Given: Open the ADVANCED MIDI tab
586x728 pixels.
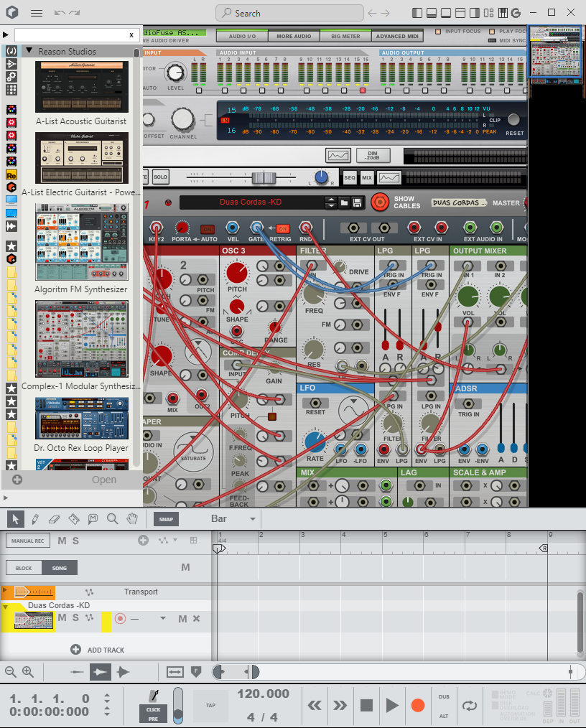Looking at the screenshot, I should (x=397, y=36).
